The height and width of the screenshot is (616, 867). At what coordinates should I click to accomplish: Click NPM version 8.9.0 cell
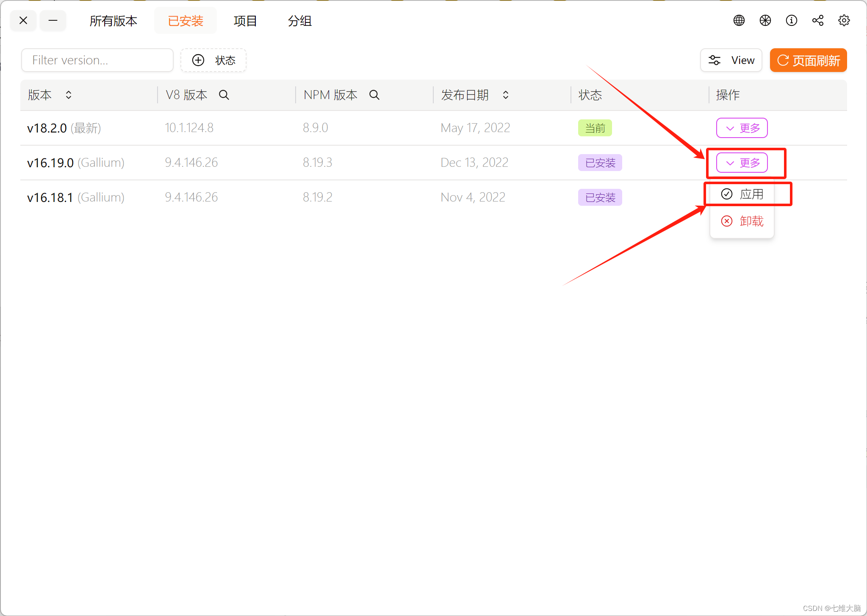315,128
